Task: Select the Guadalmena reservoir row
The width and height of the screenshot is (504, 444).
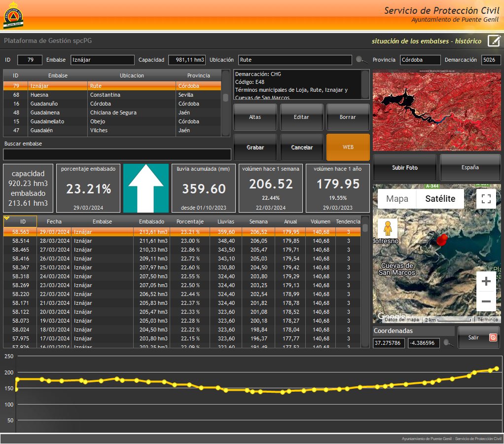Action: click(112, 112)
